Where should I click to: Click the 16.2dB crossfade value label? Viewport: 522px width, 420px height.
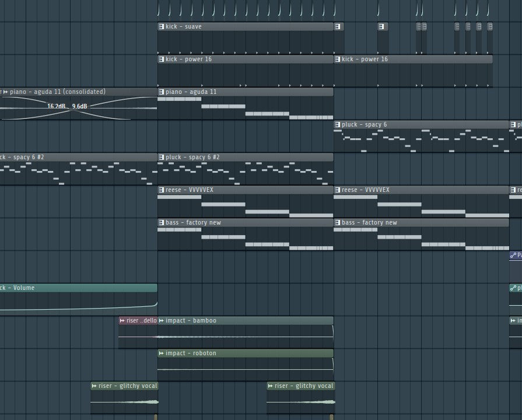coord(57,106)
